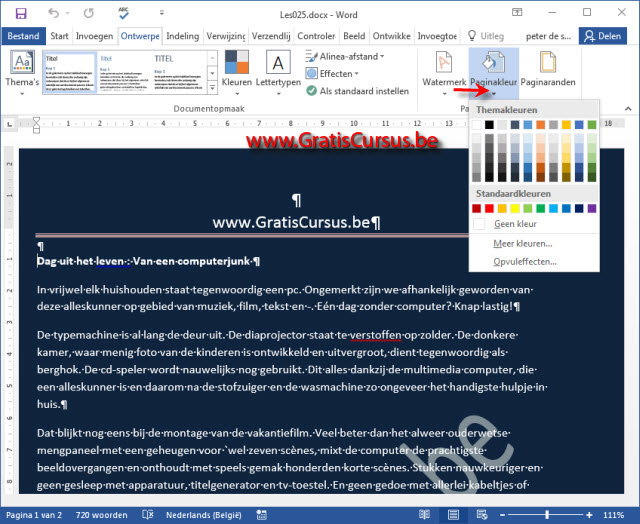Click the Uitleg tell-me box
Viewport: 640px width, 524px height.
click(487, 36)
